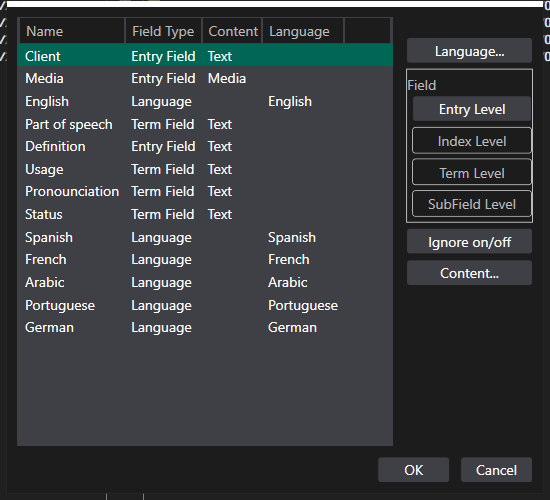Click Language type in German row

pos(161,328)
